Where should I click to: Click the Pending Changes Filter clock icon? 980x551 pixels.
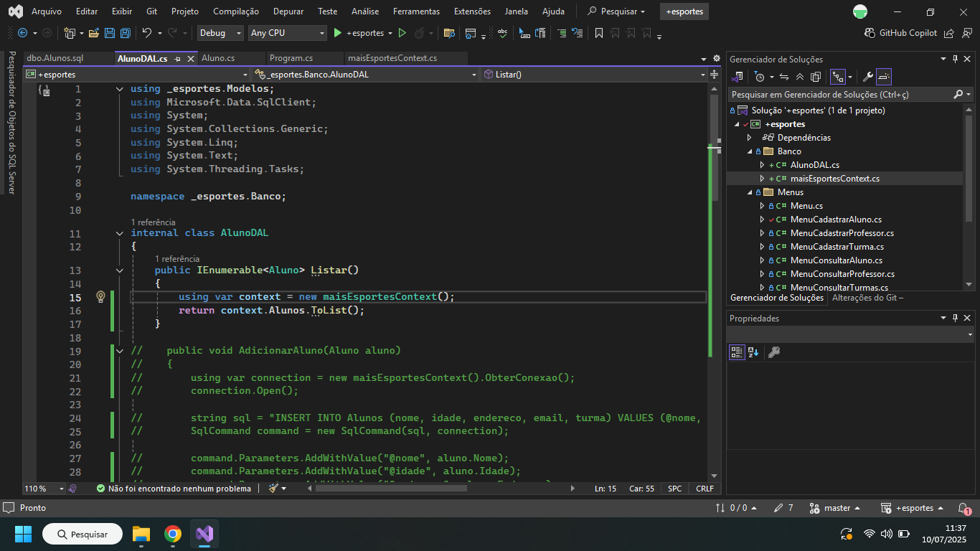click(760, 77)
